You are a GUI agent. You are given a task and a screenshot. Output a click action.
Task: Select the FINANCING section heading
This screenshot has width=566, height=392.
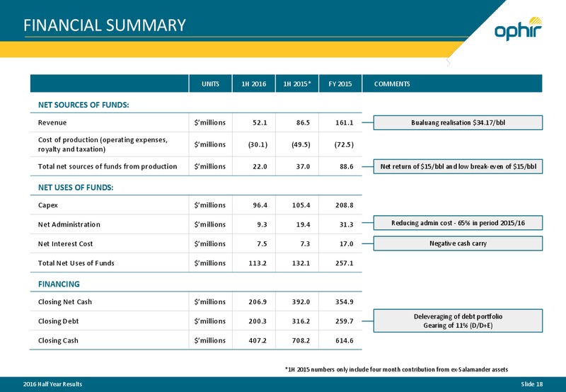(x=59, y=284)
